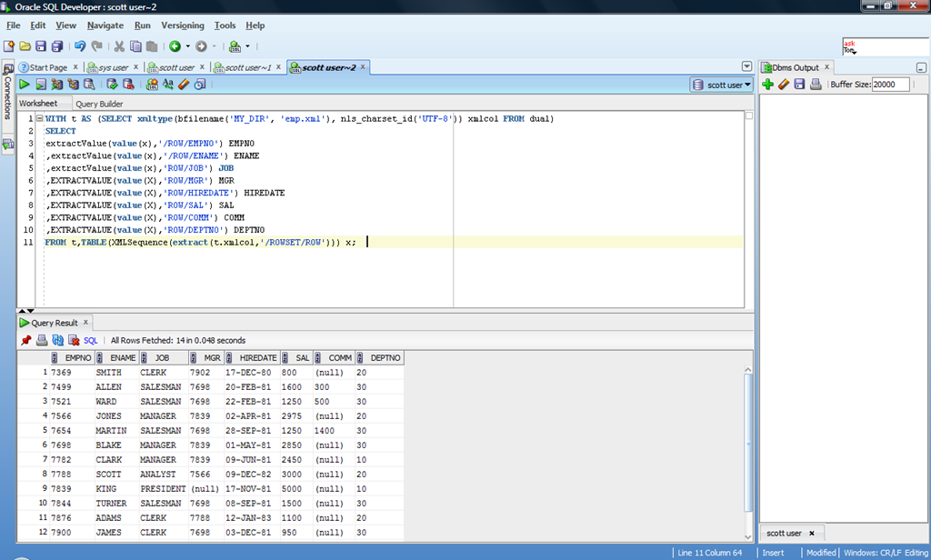
Task: Click the Refresh icon in Query Result toolbar
Action: click(57, 340)
